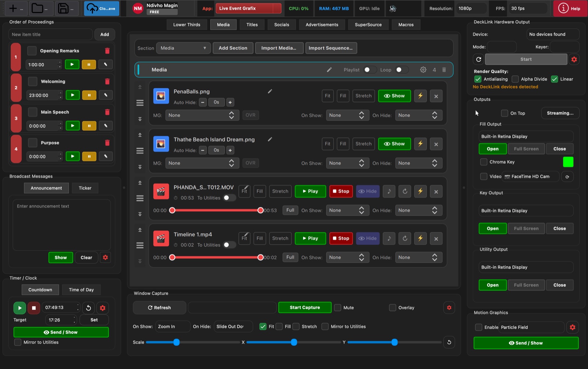Switch to the Lower Thirds tab
Viewport: 588px width, 369px height.
coord(187,25)
